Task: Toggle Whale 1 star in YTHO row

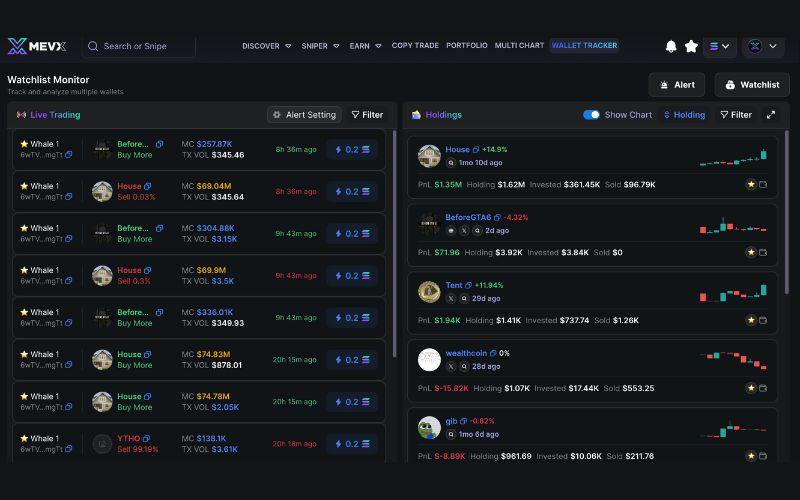Action: tap(24, 438)
